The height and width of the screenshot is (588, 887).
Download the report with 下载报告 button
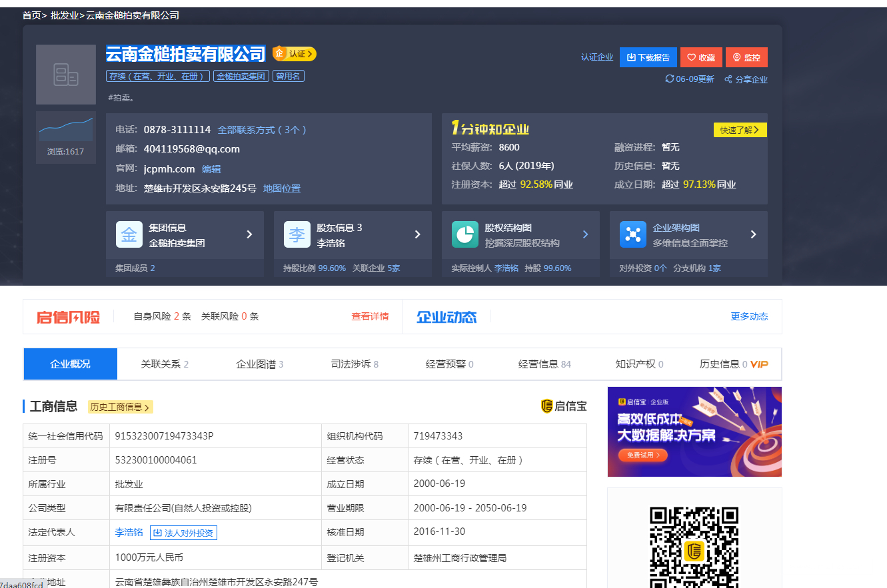tap(648, 57)
